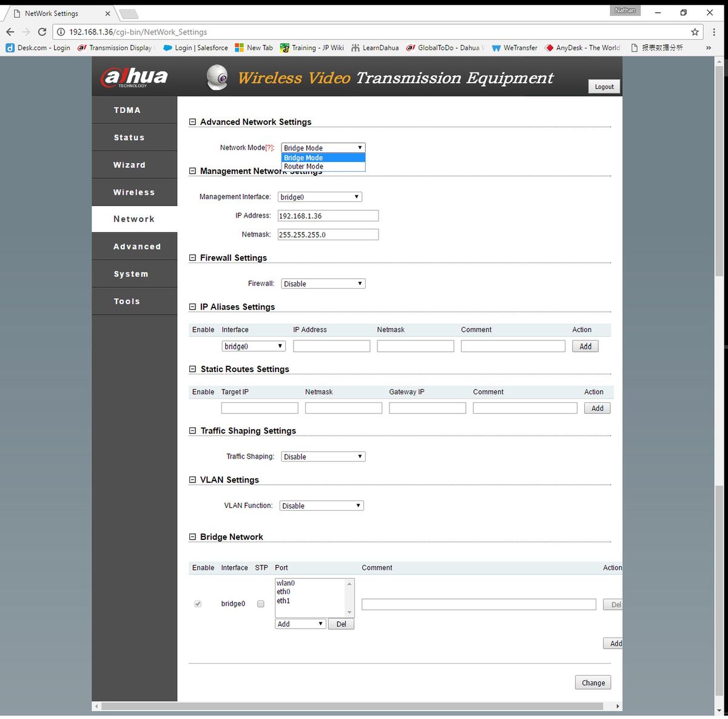Click Del button under port list
This screenshot has width=728, height=719.
(341, 624)
